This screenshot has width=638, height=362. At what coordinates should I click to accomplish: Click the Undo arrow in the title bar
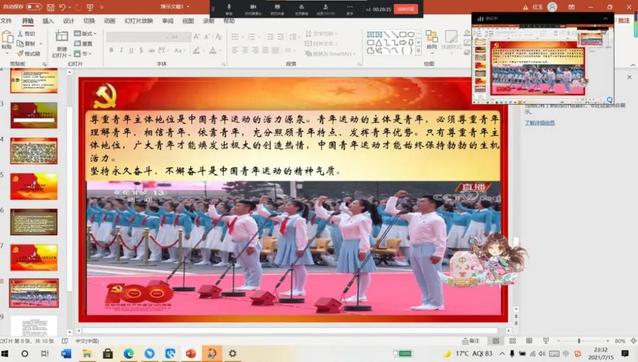coord(62,7)
